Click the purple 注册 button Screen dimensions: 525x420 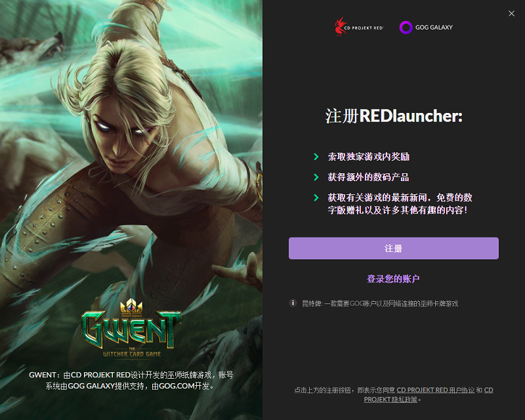(x=393, y=248)
